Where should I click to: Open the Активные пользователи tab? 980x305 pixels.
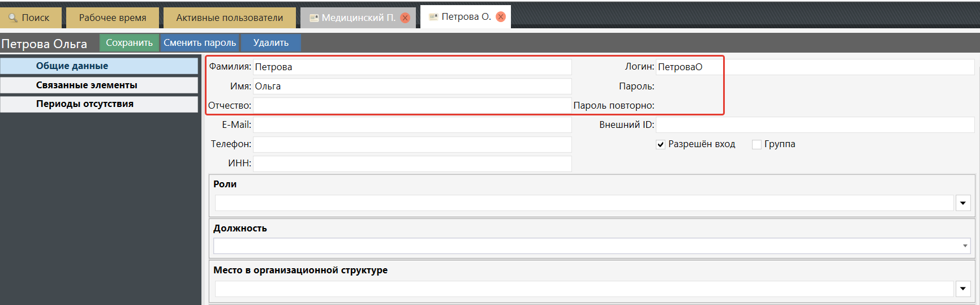click(x=229, y=18)
